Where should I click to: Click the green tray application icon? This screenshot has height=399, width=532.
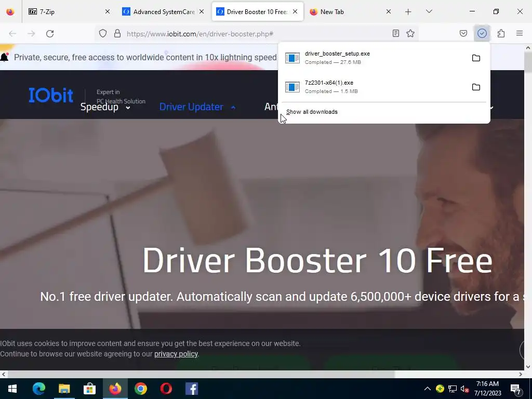(x=440, y=389)
